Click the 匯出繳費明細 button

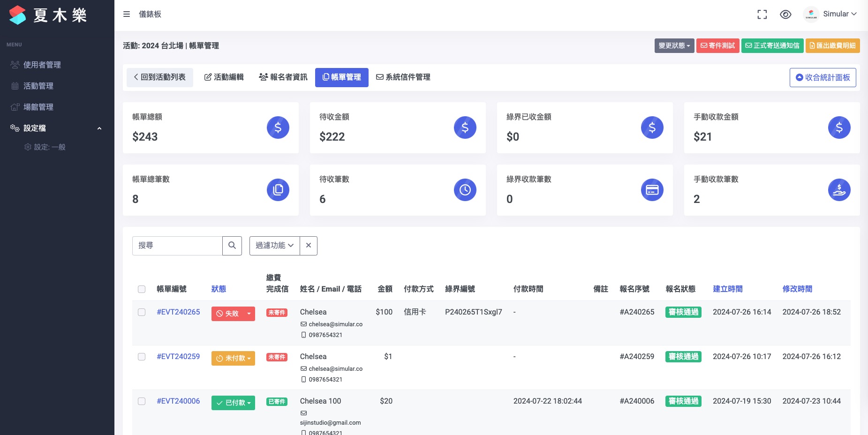832,45
